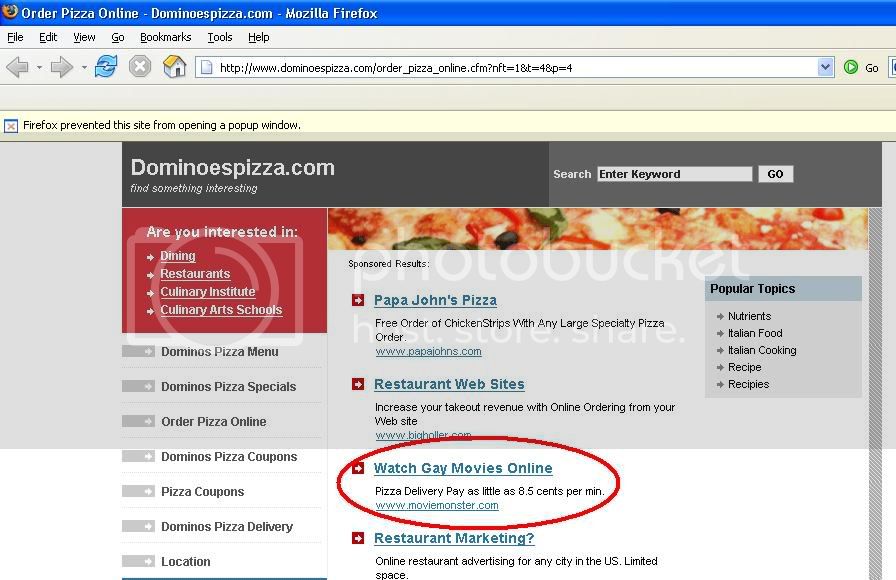This screenshot has width=896, height=580.
Task: Click the popup blocked icon in notification bar
Action: pos(10,126)
